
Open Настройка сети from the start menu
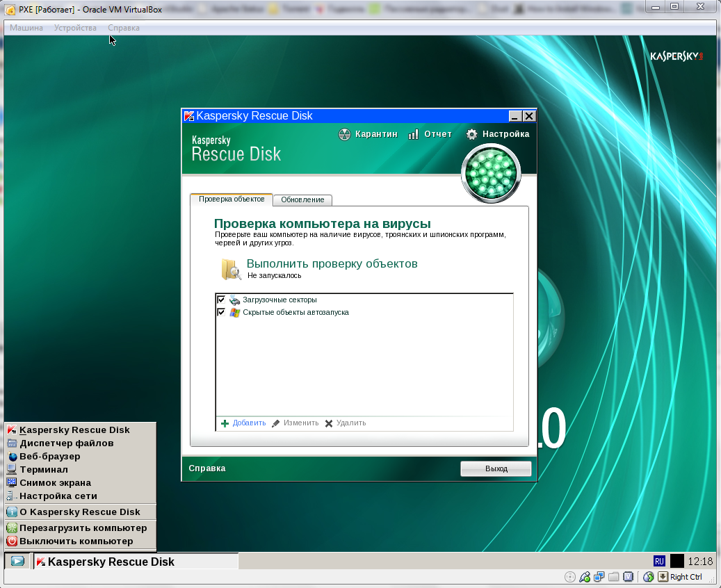81,496
